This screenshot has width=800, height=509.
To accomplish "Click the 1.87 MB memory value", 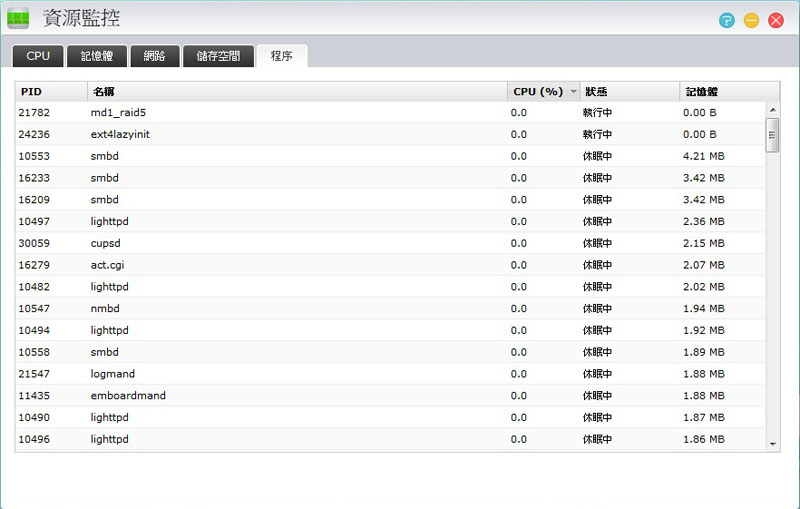I will click(x=704, y=417).
